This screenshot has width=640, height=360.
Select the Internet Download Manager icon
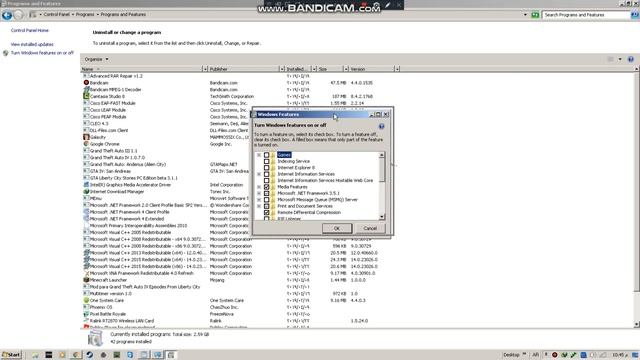pos(86,191)
